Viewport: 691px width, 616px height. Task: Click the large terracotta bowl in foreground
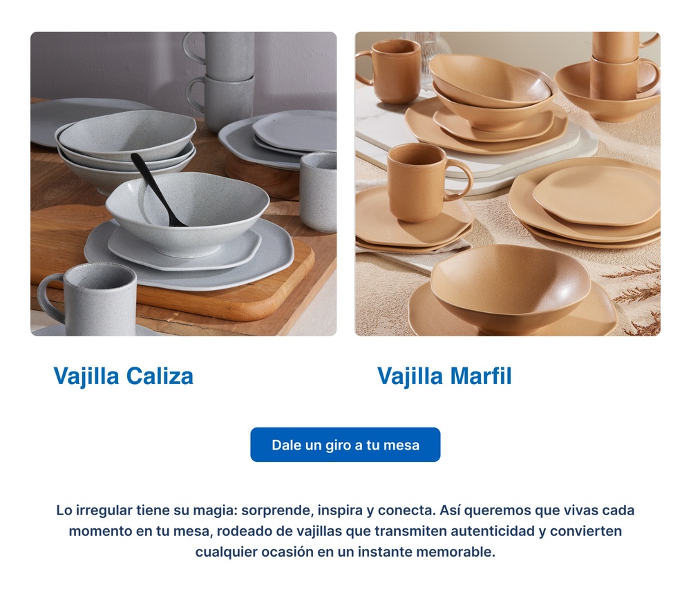pos(511,289)
